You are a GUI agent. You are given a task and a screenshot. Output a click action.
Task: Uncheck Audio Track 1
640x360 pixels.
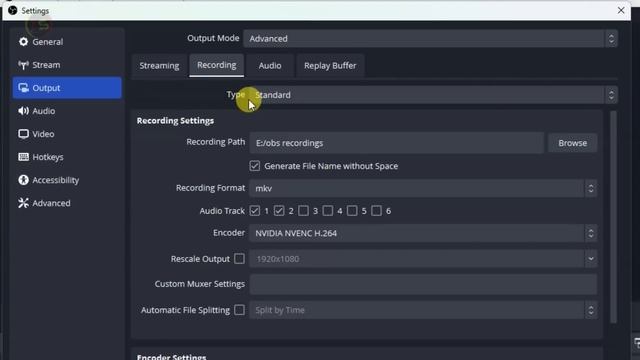[x=255, y=211]
